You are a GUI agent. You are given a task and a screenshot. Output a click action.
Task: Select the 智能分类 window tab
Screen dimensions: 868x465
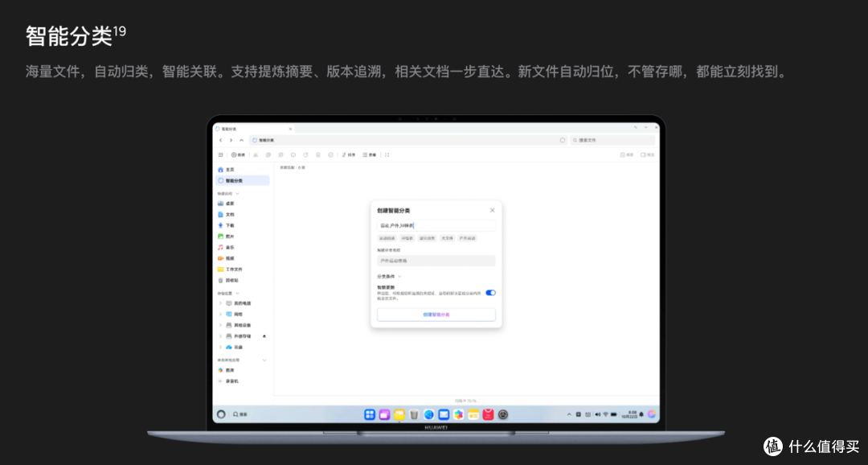pyautogui.click(x=253, y=129)
